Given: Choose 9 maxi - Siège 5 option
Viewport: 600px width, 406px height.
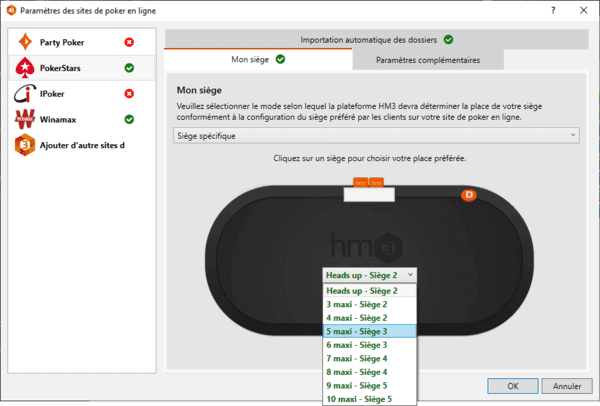Looking at the screenshot, I should (x=370, y=385).
